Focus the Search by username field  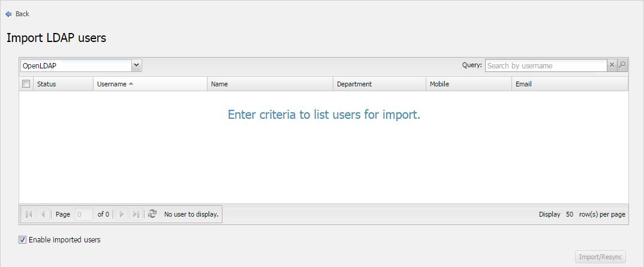click(x=546, y=65)
